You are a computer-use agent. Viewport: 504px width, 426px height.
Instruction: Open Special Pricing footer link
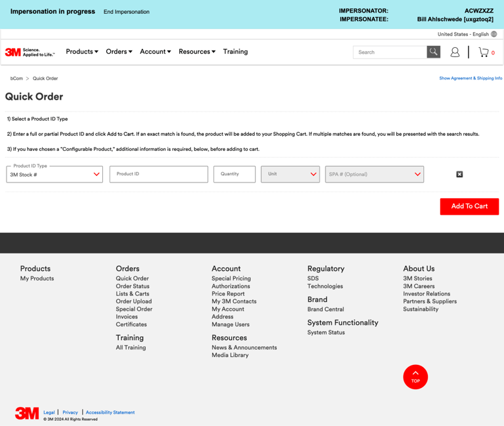[x=231, y=278]
